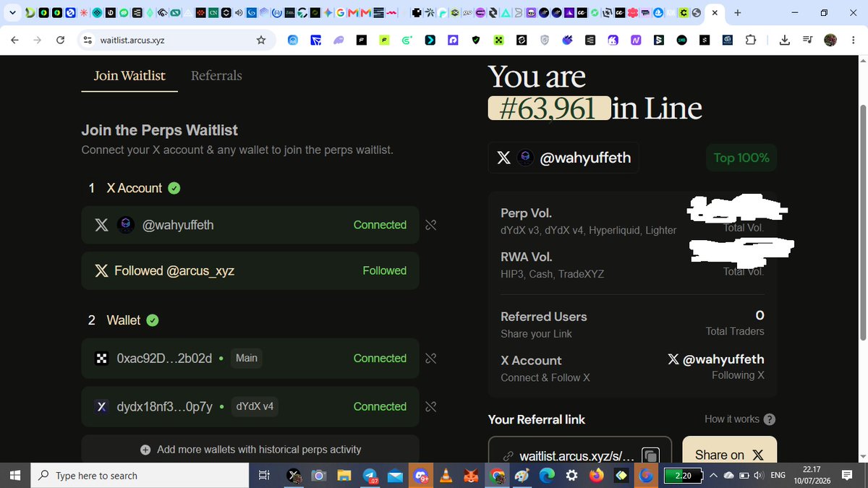Click the Join the Perps Waitlist heading
868x488 pixels.
point(160,131)
